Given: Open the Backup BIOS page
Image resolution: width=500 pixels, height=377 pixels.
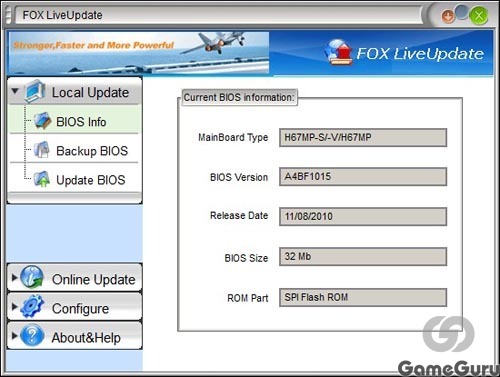Looking at the screenshot, I should 75,150.
